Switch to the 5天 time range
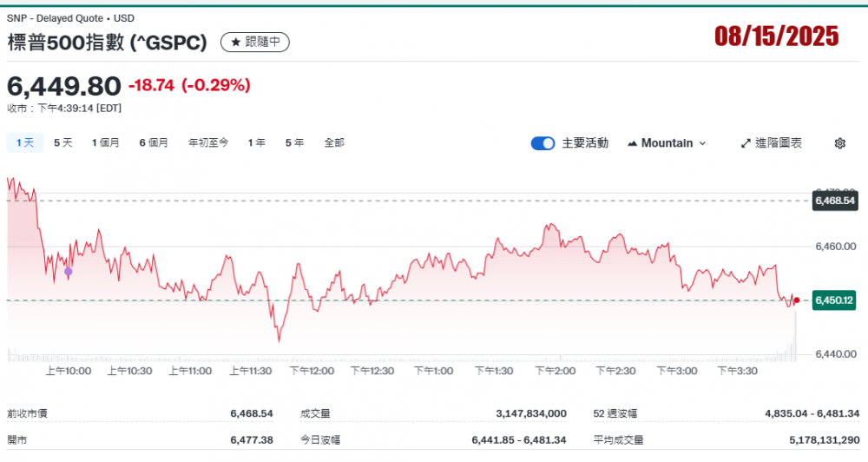This screenshot has height=462, width=868. click(x=63, y=142)
